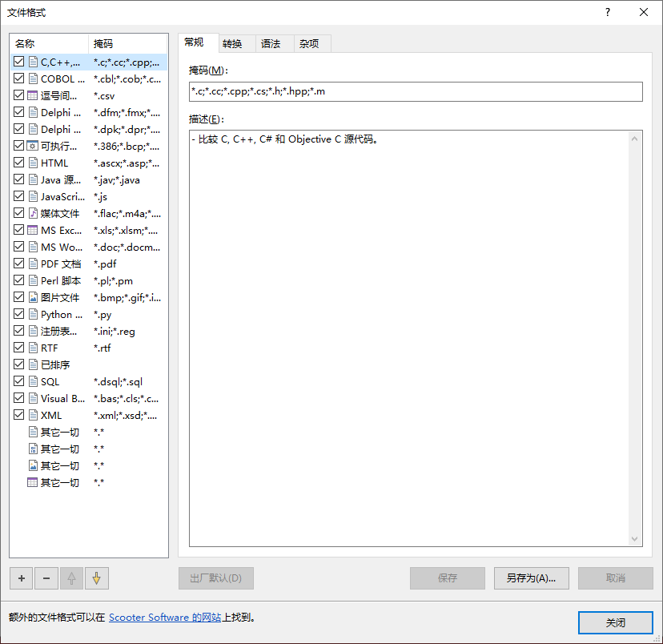Image resolution: width=663 pixels, height=644 pixels.
Task: Click the 另存为(A)... button
Action: coord(532,578)
